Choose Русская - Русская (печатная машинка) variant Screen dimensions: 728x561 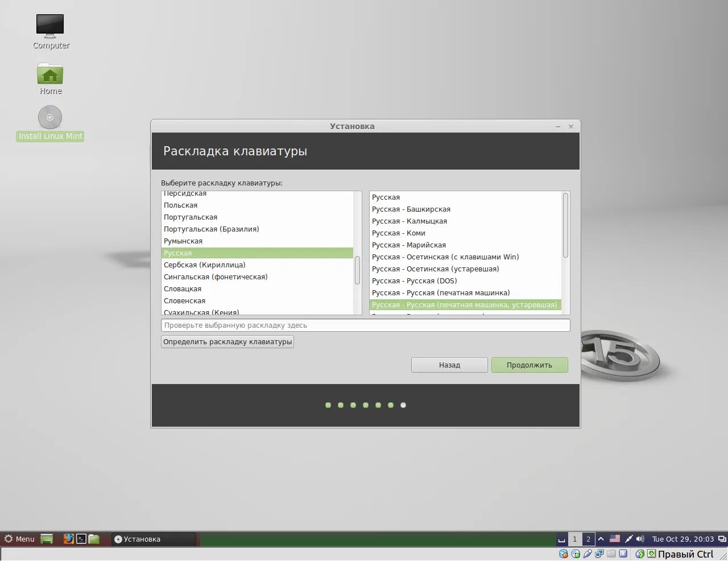(x=465, y=293)
